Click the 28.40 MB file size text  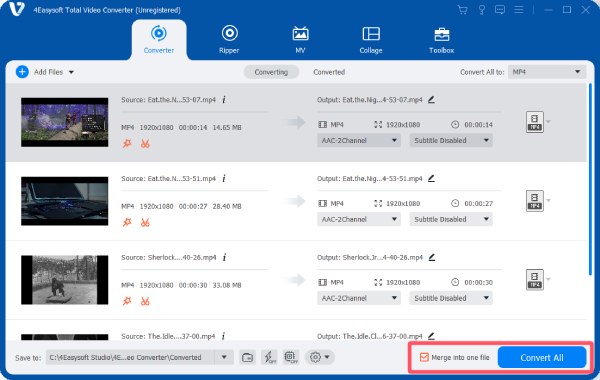click(227, 206)
